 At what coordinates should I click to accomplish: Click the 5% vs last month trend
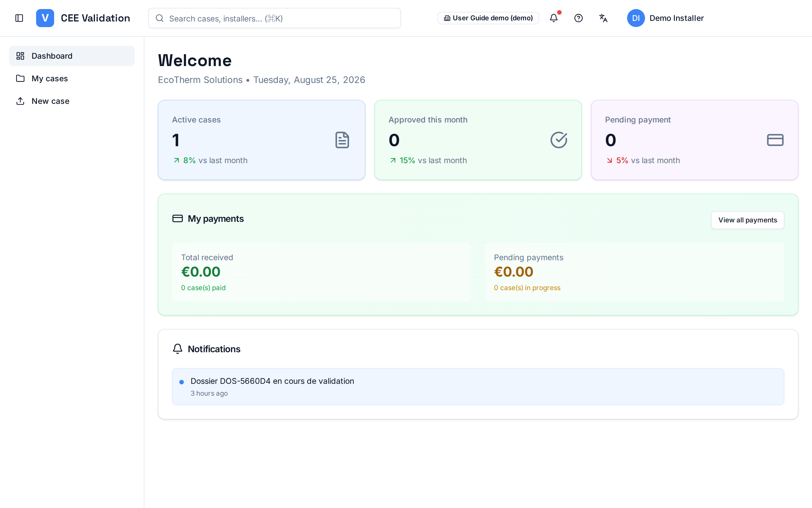point(643,160)
